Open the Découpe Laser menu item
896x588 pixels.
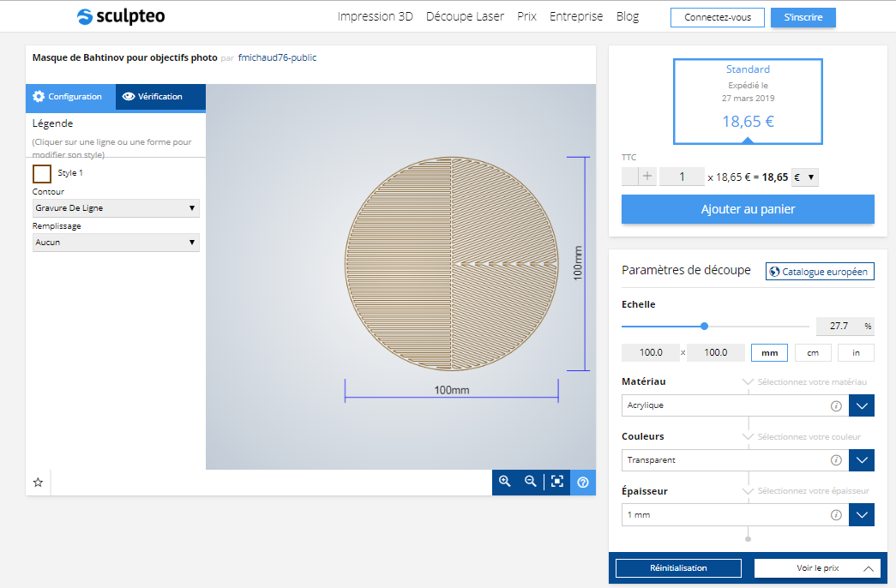click(465, 16)
